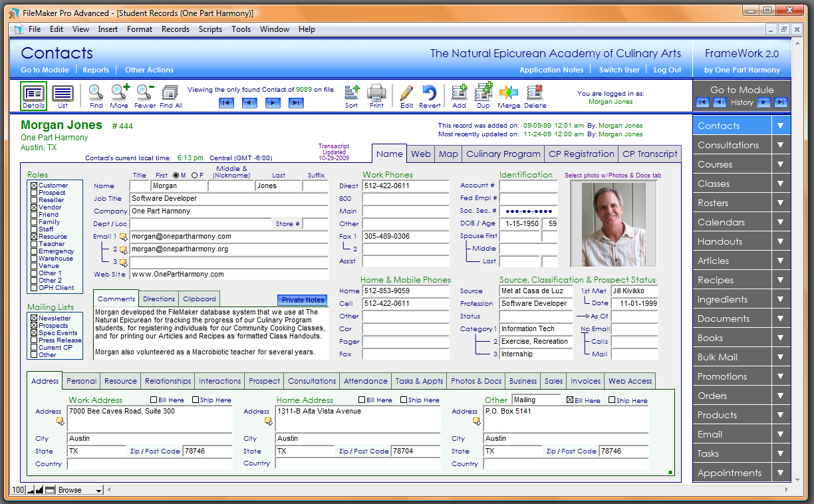Click the Switch User link
The width and height of the screenshot is (814, 504).
[619, 70]
